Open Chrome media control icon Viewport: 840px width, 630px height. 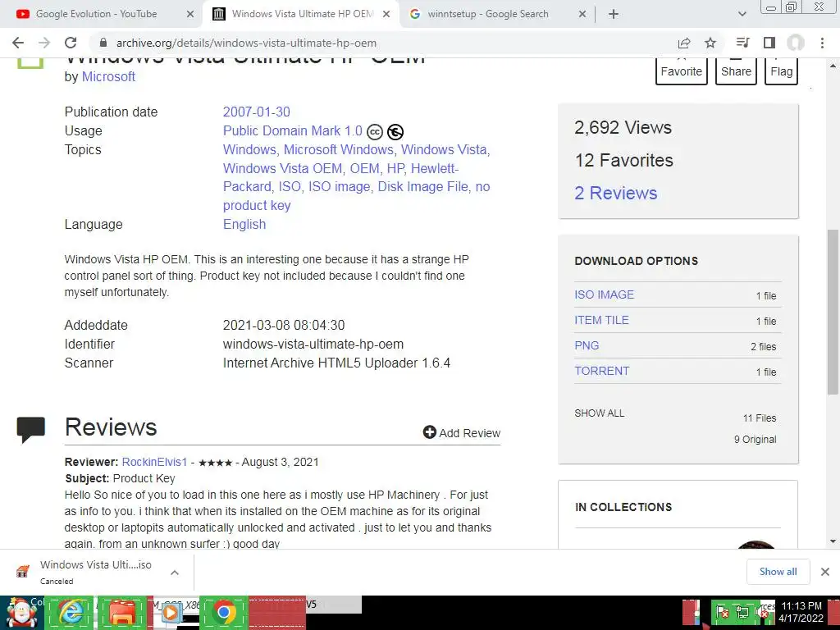[x=742, y=43]
